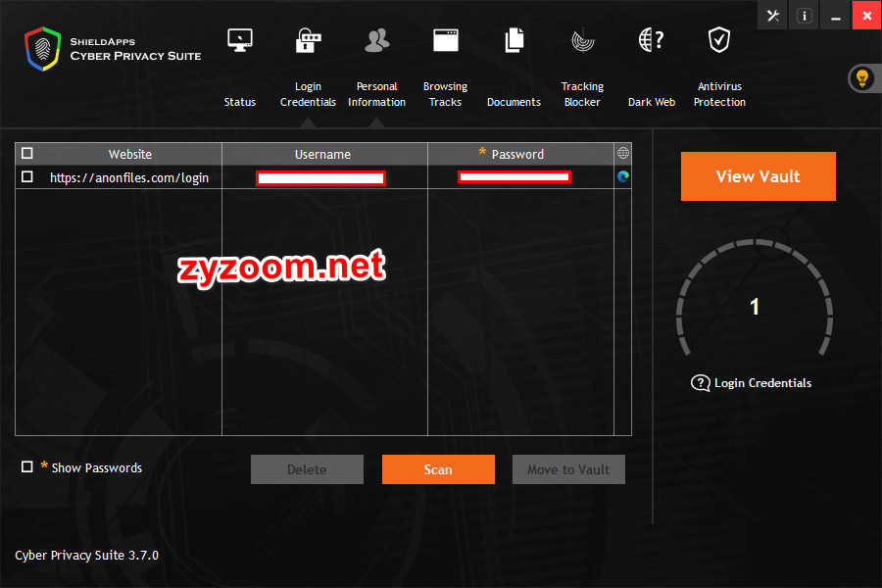Click the gauge count value 1
The height and width of the screenshot is (588, 882).
point(755,307)
